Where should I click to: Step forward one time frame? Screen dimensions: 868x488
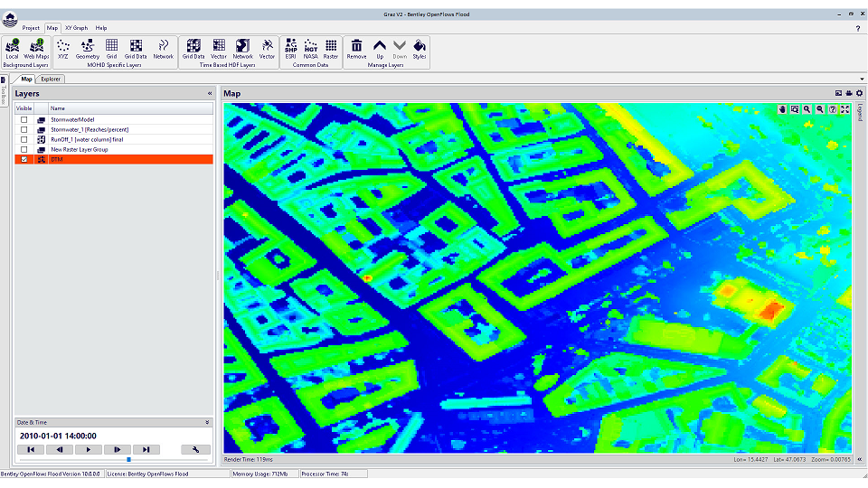point(118,450)
